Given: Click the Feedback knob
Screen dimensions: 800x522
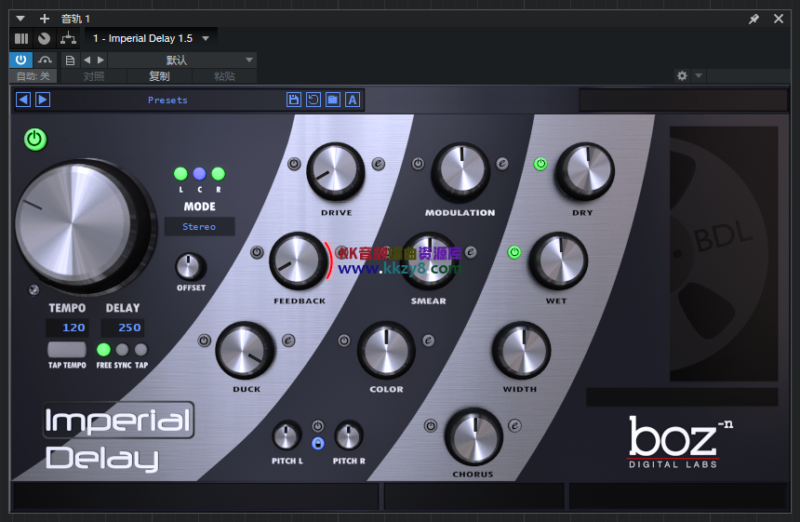Looking at the screenshot, I should click(298, 260).
